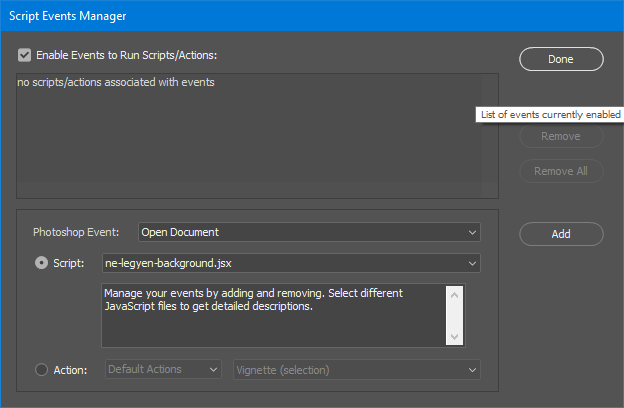Select the Script radio button

click(x=41, y=263)
